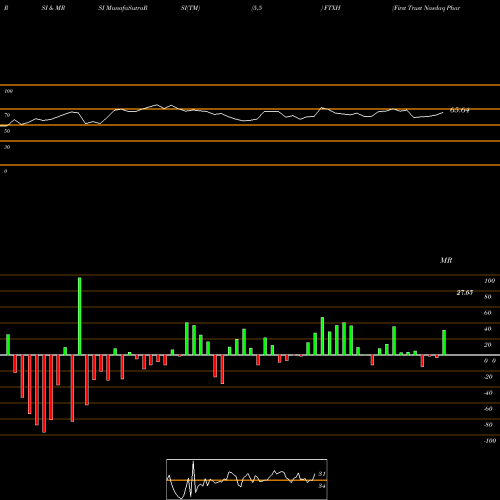
Task: Click the MR axis label -20
Action: point(488,377)
